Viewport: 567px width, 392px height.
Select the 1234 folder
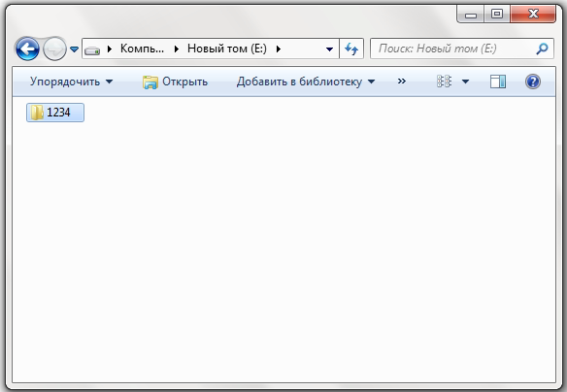(55, 113)
